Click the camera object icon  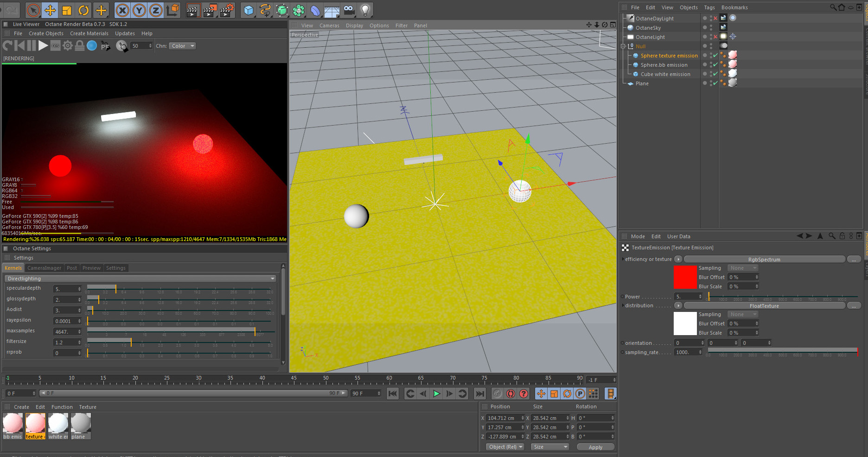(x=349, y=10)
